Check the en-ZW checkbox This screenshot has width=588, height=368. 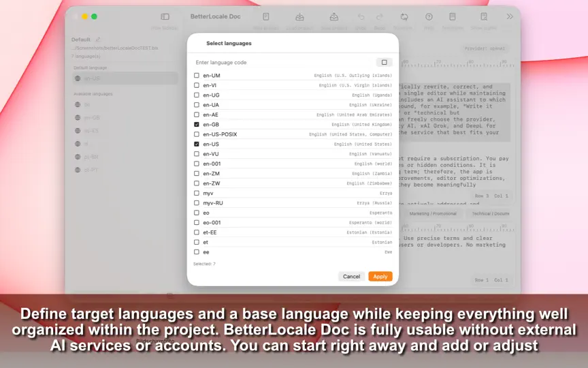[197, 183]
